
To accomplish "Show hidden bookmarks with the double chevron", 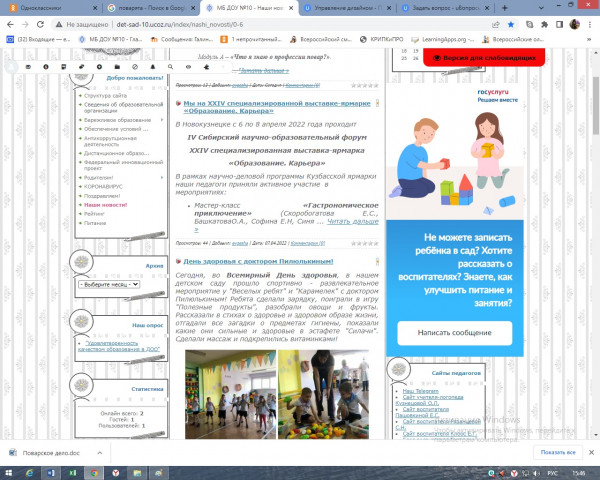I will pyautogui.click(x=589, y=39).
